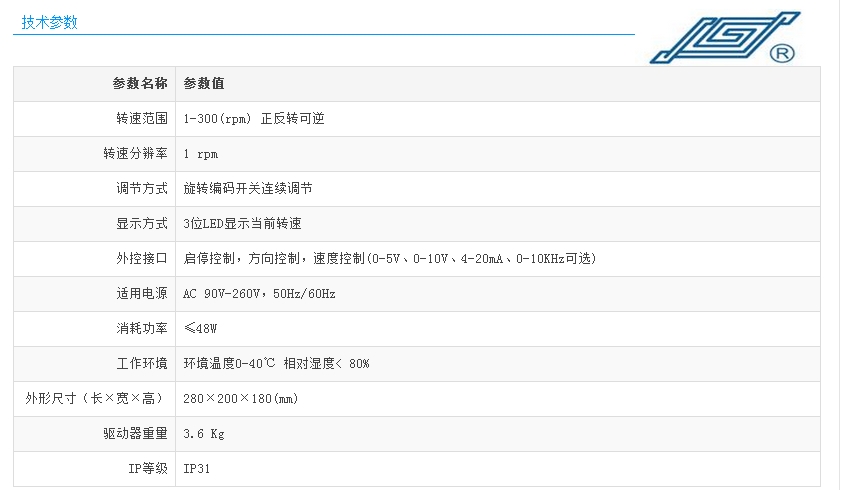
Task: Select the 转速分辨率 row label
Action: pyautogui.click(x=135, y=154)
